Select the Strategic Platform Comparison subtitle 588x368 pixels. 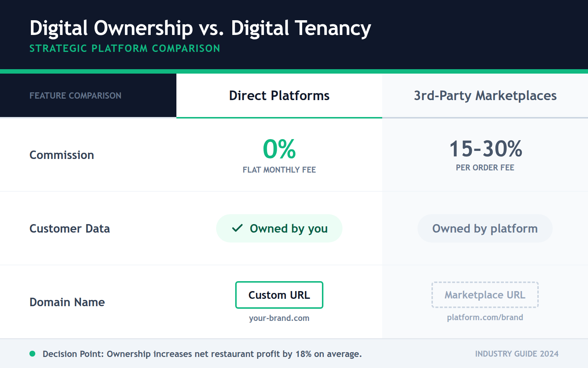click(x=125, y=48)
